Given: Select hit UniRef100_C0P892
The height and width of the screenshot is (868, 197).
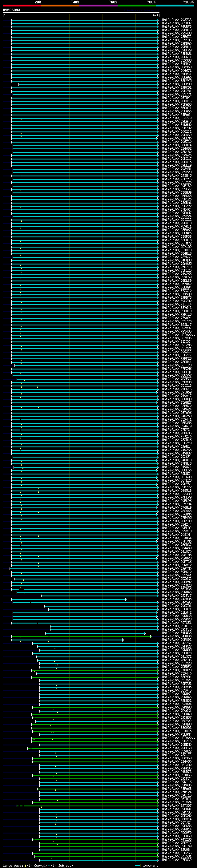Looking at the screenshot, I should tap(176, 640).
